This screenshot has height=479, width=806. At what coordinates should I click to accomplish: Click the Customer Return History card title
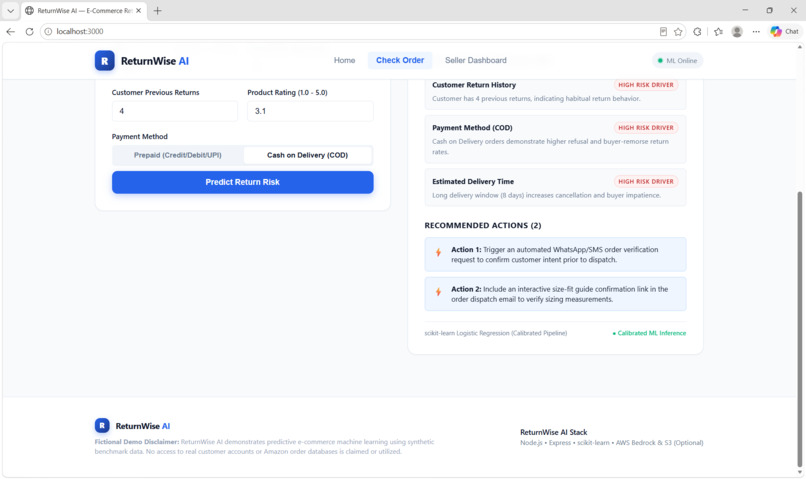pyautogui.click(x=473, y=85)
